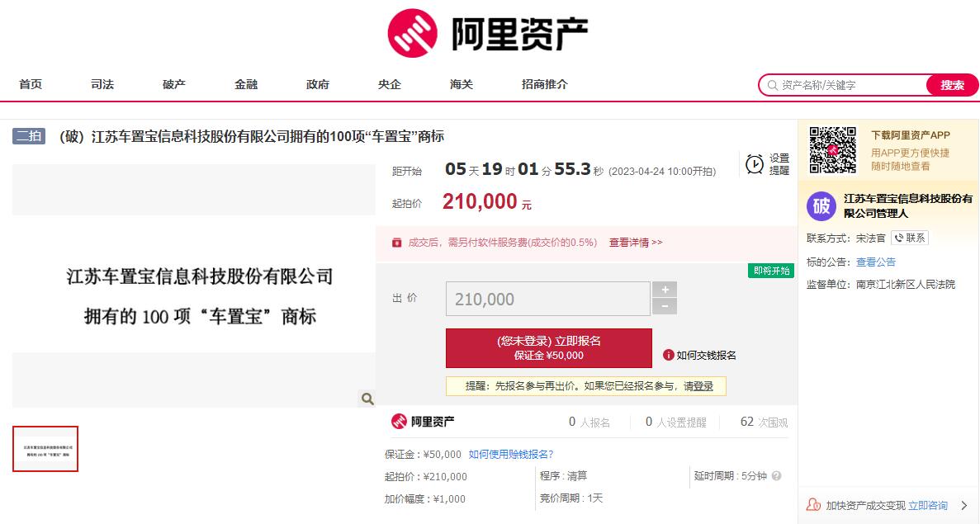980x524 pixels.
Task: Click the 加价幅度 ¥1,000 text
Action: click(x=425, y=499)
